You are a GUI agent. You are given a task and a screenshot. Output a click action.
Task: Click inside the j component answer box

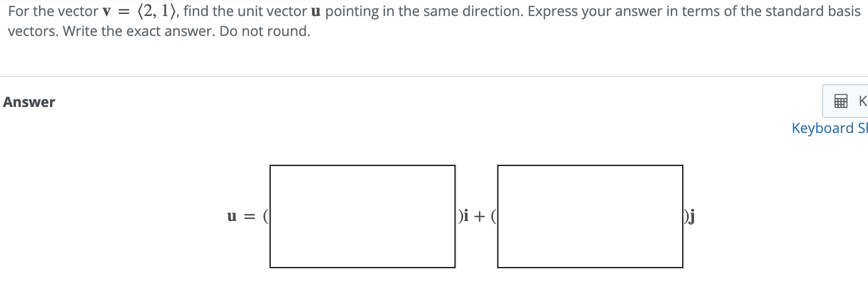click(589, 216)
